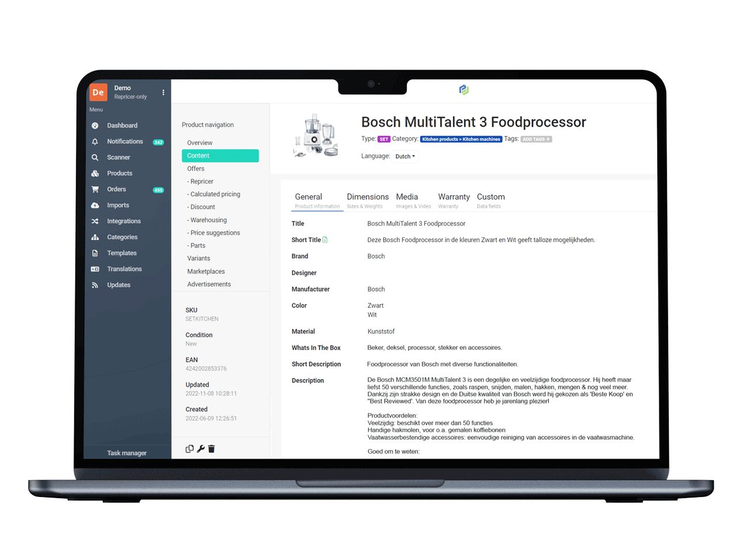Image resolution: width=747 pixels, height=560 pixels.
Task: Open the Warehousing sub-item
Action: (207, 220)
